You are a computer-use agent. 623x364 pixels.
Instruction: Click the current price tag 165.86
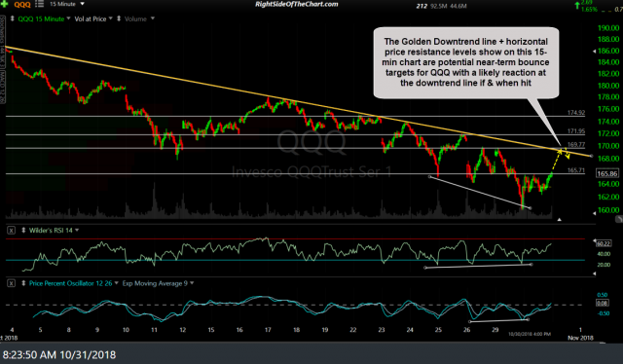pyautogui.click(x=607, y=173)
